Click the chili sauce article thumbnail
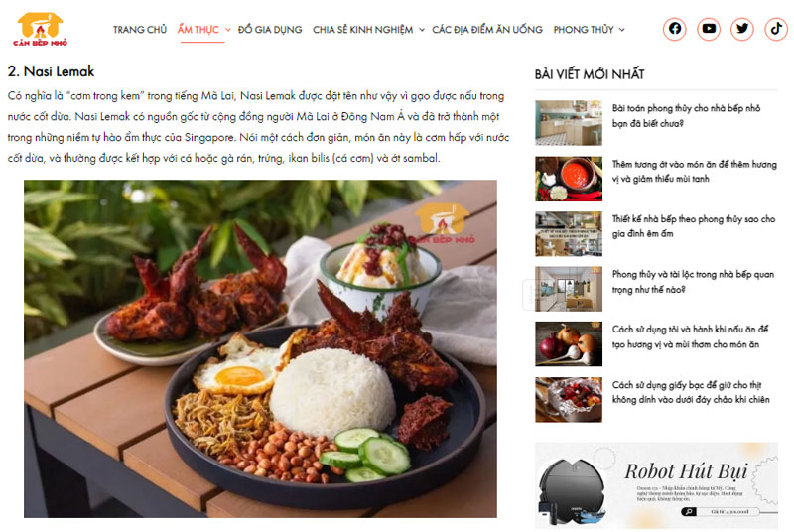Image resolution: width=794 pixels, height=532 pixels. pyautogui.click(x=569, y=179)
